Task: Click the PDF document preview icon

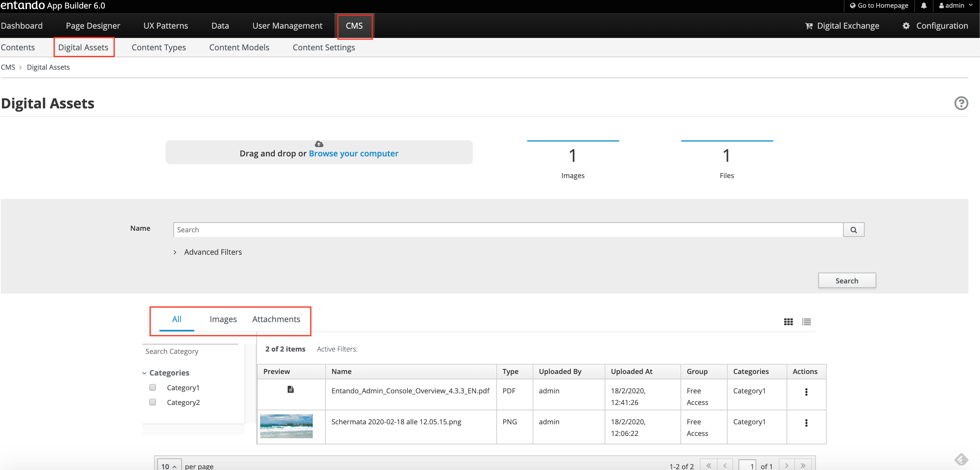Action: tap(291, 389)
